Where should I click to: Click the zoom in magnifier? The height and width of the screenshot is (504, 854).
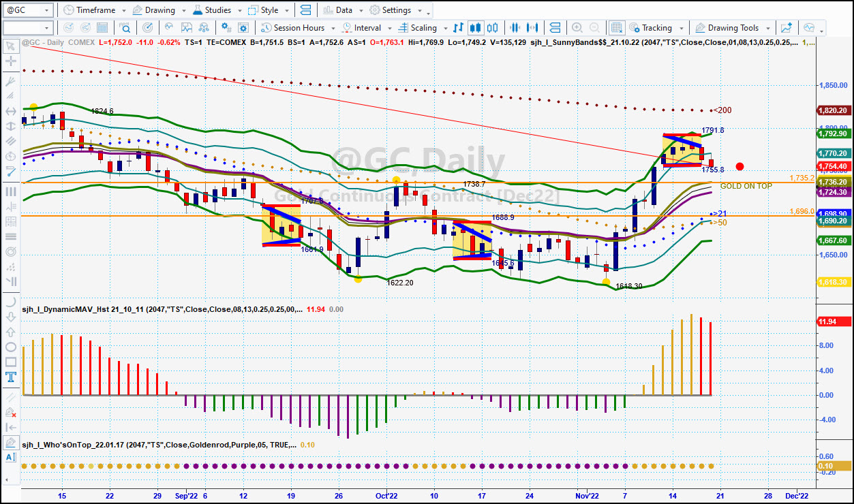(577, 28)
